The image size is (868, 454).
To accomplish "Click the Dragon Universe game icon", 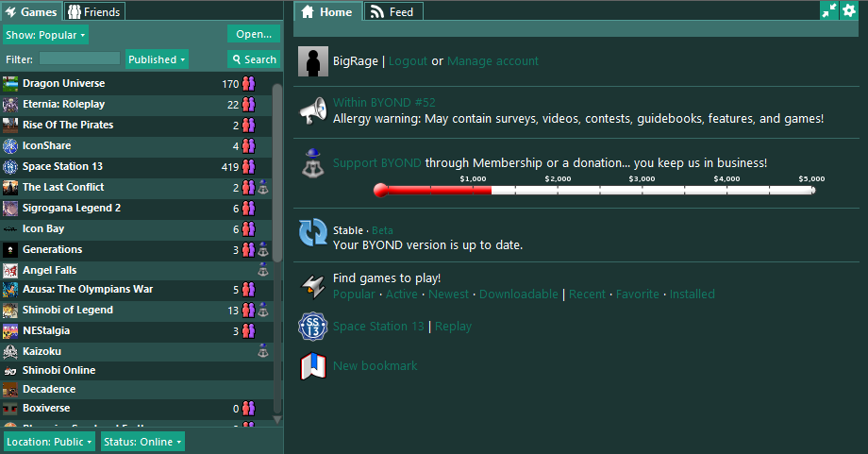I will [x=10, y=84].
